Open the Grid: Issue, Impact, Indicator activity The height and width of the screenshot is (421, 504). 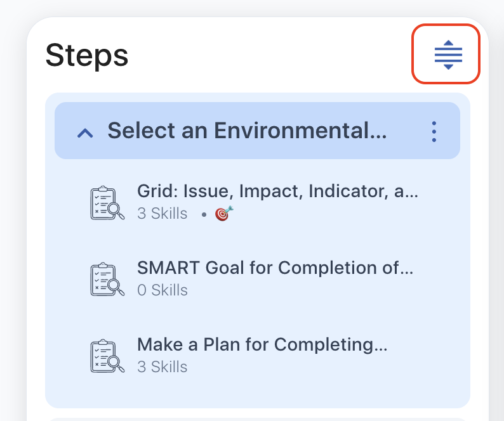coord(277,191)
